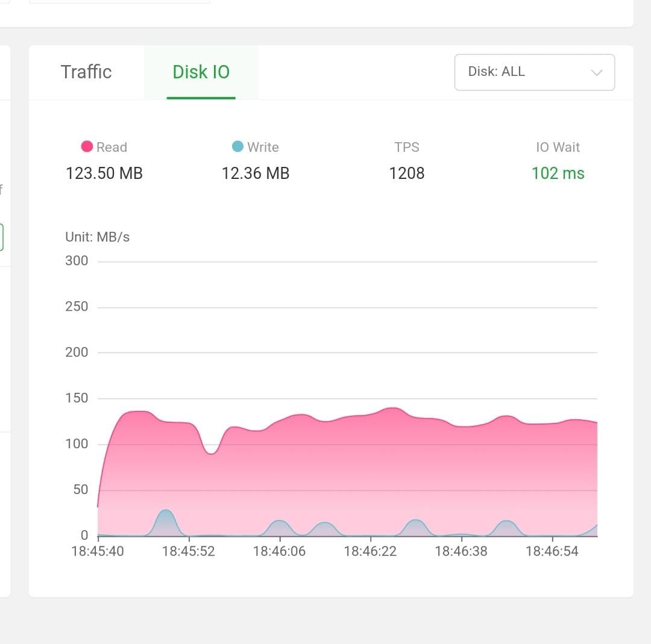Click the 18:46:22 time axis label
651x644 pixels.
pos(370,551)
